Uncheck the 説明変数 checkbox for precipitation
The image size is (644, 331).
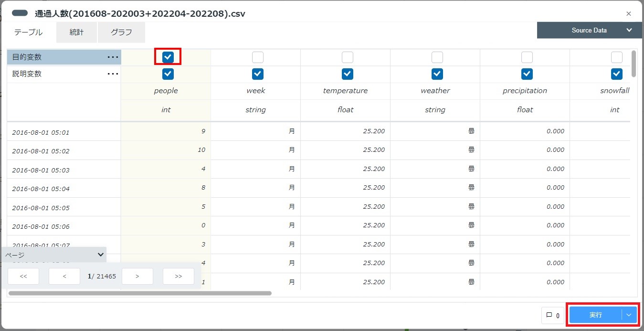527,74
